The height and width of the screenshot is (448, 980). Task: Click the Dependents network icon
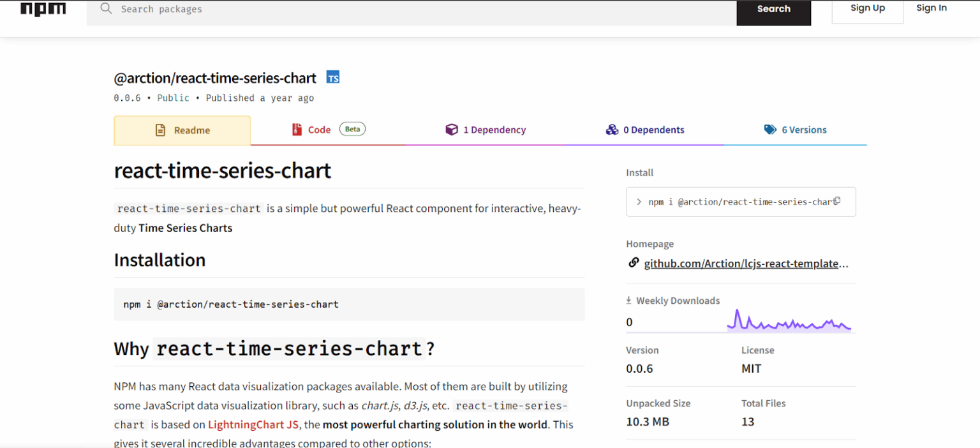611,129
